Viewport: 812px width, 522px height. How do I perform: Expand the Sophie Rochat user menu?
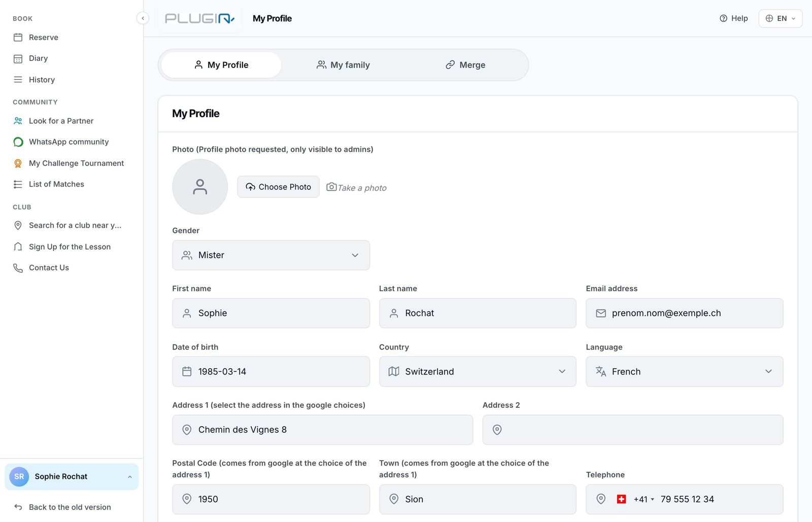pos(72,477)
